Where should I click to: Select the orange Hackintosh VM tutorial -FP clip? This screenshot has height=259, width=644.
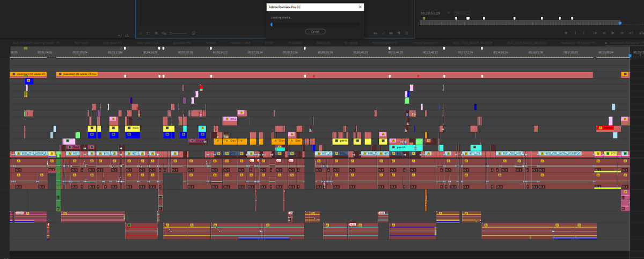(28, 74)
